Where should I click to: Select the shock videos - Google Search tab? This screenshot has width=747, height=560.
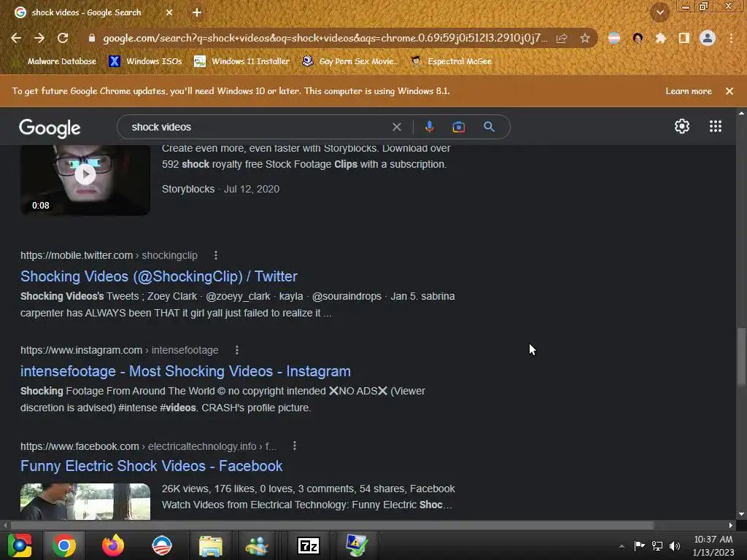pyautogui.click(x=86, y=12)
